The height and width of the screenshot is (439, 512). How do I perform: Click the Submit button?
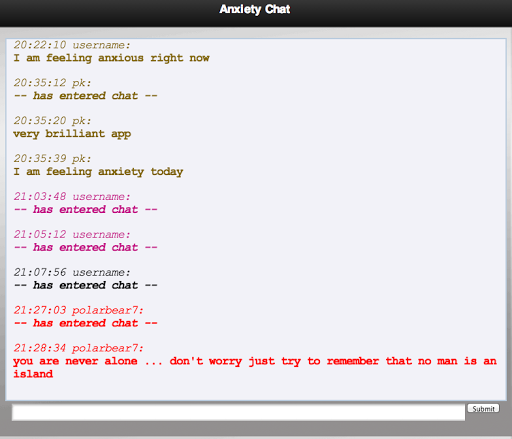pyautogui.click(x=483, y=408)
